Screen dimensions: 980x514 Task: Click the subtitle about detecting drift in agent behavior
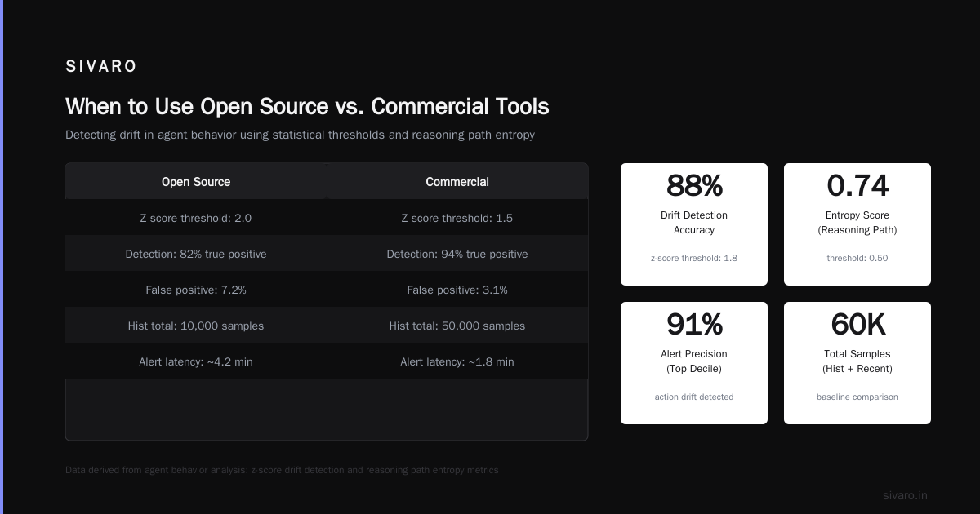click(x=300, y=135)
